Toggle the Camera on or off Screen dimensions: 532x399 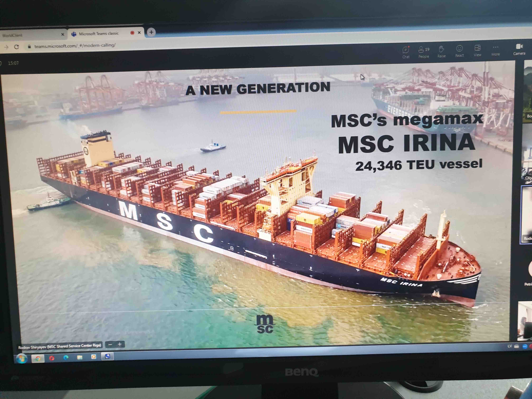(x=519, y=49)
